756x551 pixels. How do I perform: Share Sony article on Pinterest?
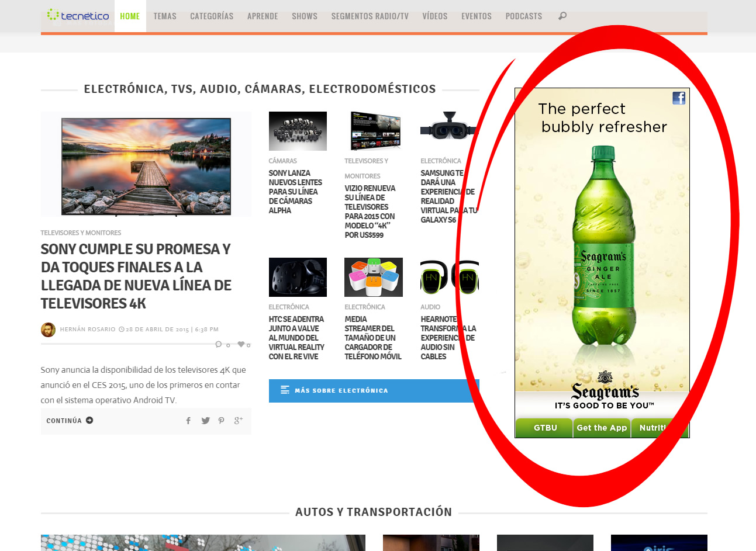click(x=221, y=421)
